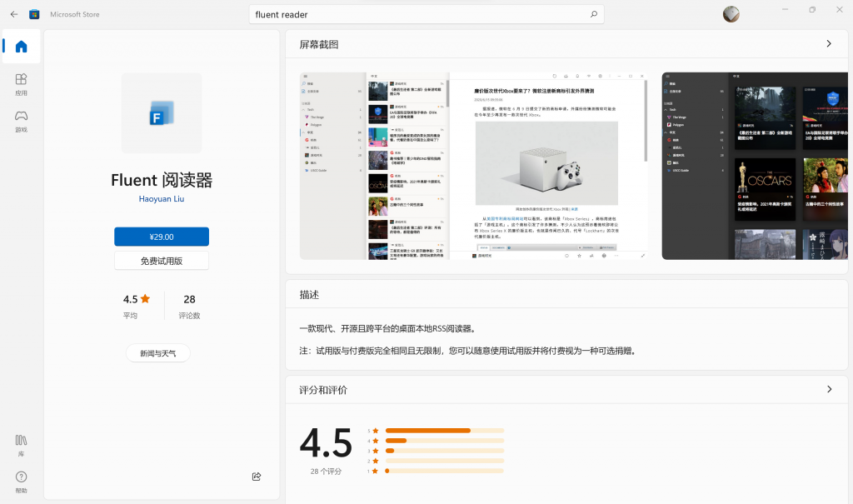Click the 3-star rating bar
This screenshot has width=853, height=504.
click(445, 451)
